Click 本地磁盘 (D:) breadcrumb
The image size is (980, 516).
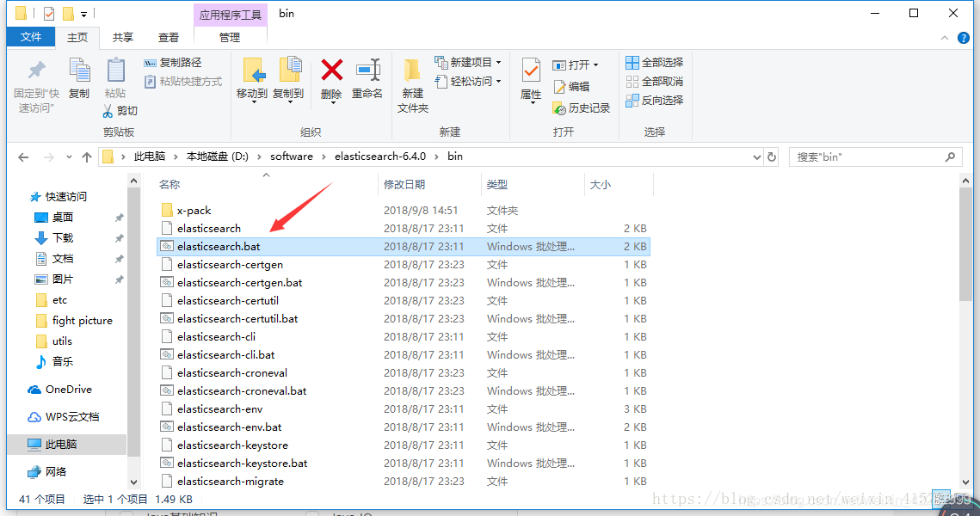click(x=218, y=157)
